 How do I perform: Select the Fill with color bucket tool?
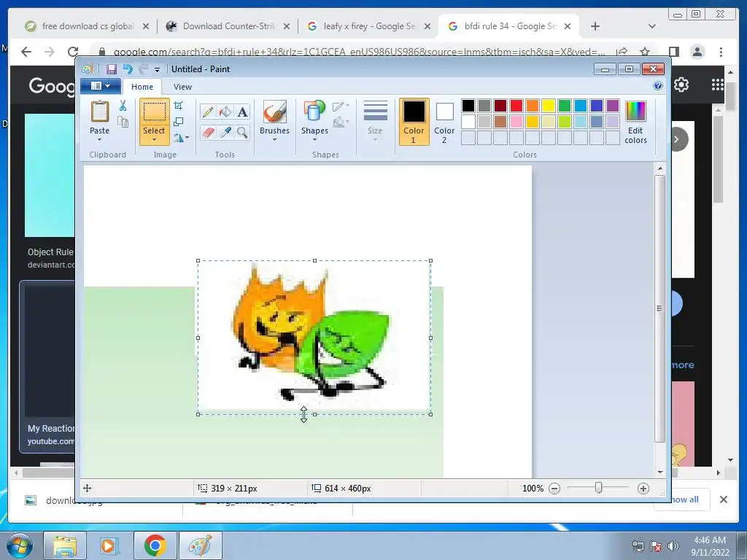point(225,112)
